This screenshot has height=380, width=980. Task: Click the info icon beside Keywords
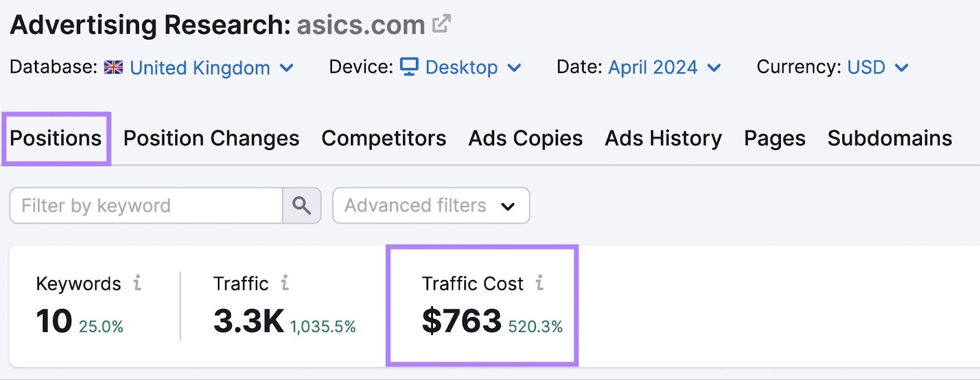click(x=138, y=283)
